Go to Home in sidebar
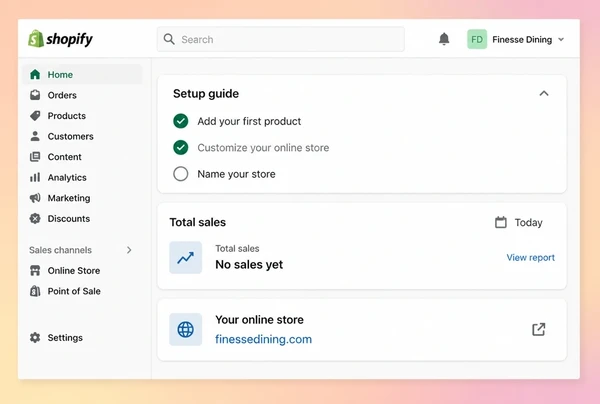Image resolution: width=600 pixels, height=404 pixels. coord(82,74)
